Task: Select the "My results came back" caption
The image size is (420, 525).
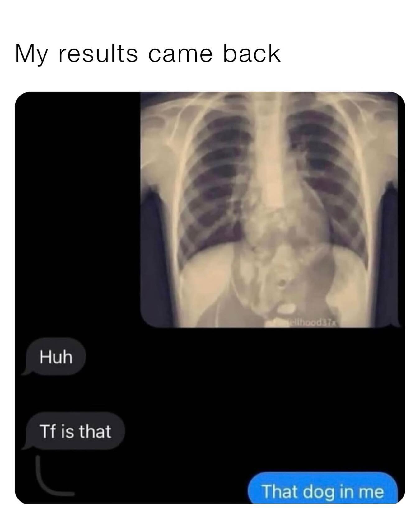Action: (x=148, y=54)
